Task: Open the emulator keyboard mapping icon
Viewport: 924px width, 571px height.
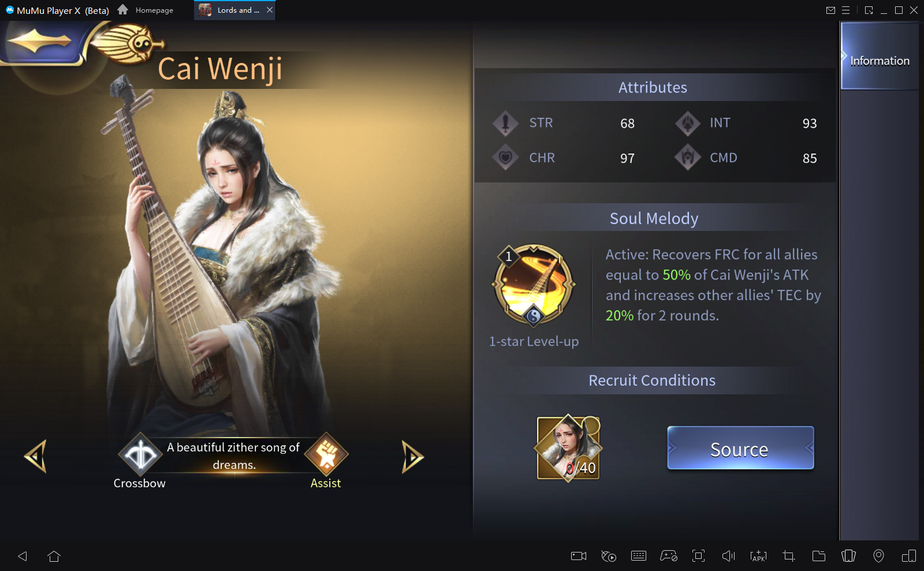Action: point(639,556)
